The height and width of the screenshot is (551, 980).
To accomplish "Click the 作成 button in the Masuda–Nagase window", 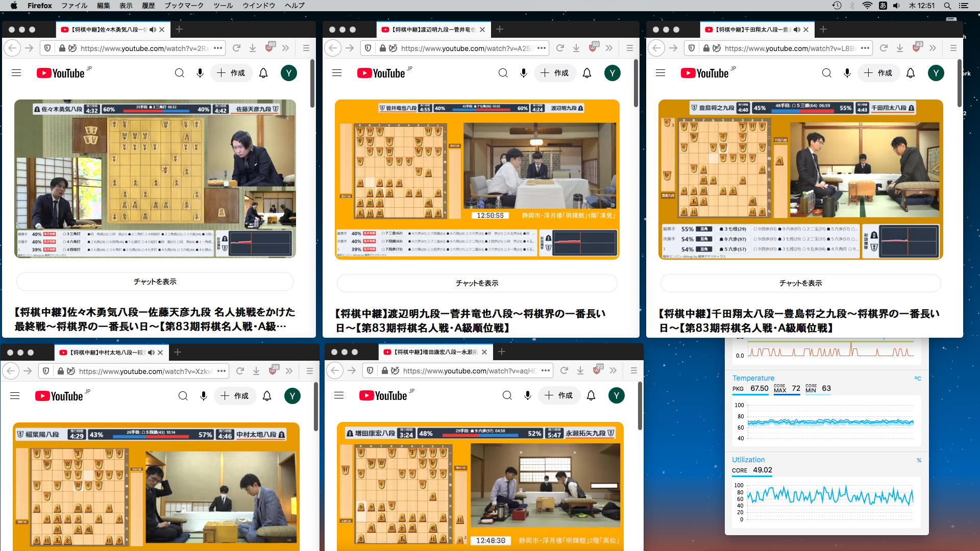I will click(559, 395).
